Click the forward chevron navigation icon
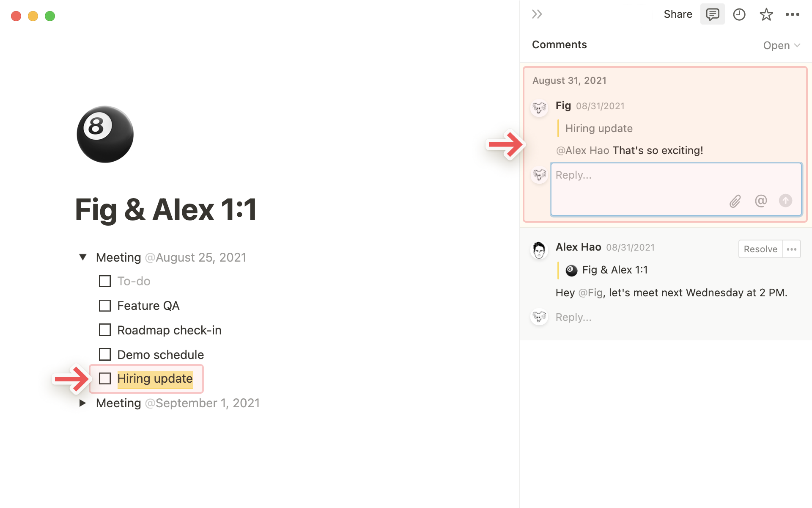The image size is (812, 508). (x=537, y=14)
